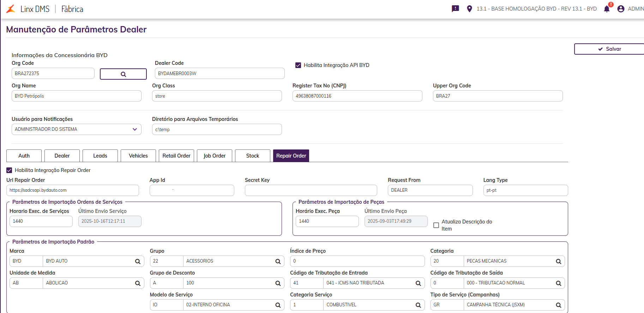This screenshot has height=313, width=644.
Task: Open Categoria lookup magnifier icon
Action: 558,261
